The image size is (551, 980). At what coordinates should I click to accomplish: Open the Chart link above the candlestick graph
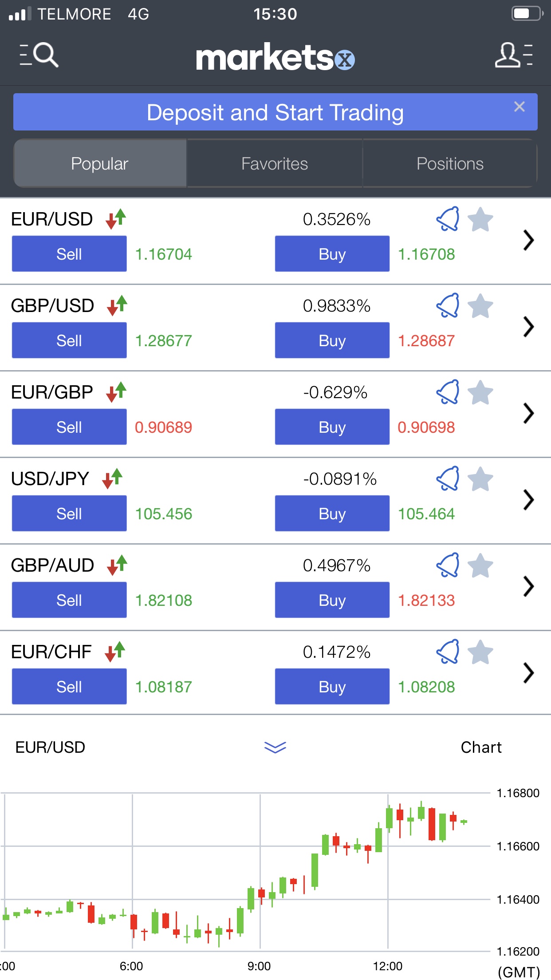pos(481,747)
